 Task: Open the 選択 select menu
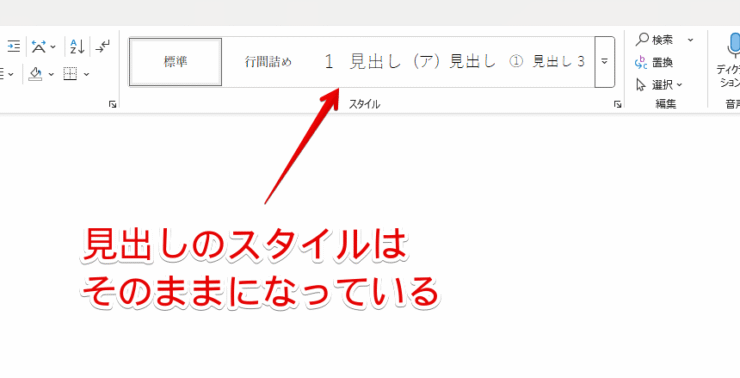click(x=659, y=85)
